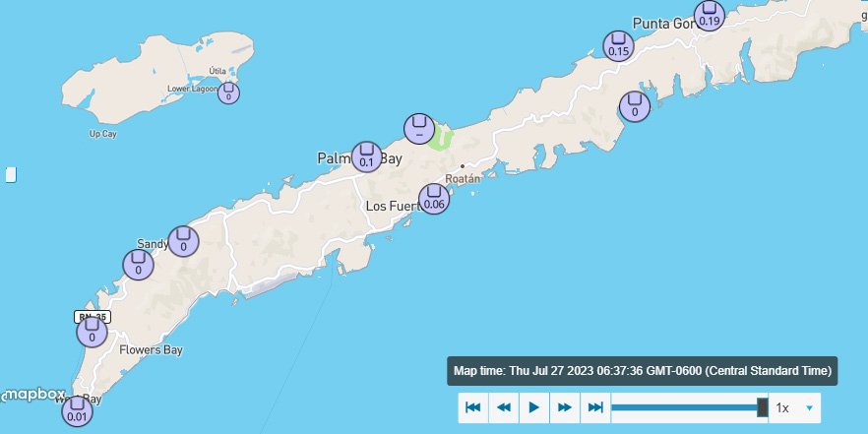Viewport: 868px width, 434px height.
Task: Click the 0.06 marker at Los Fuertes
Action: click(x=433, y=200)
